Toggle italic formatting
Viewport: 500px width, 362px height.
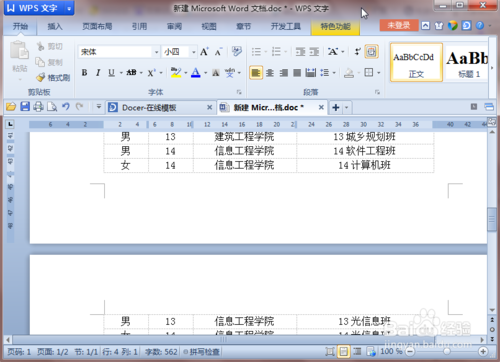tap(98, 73)
